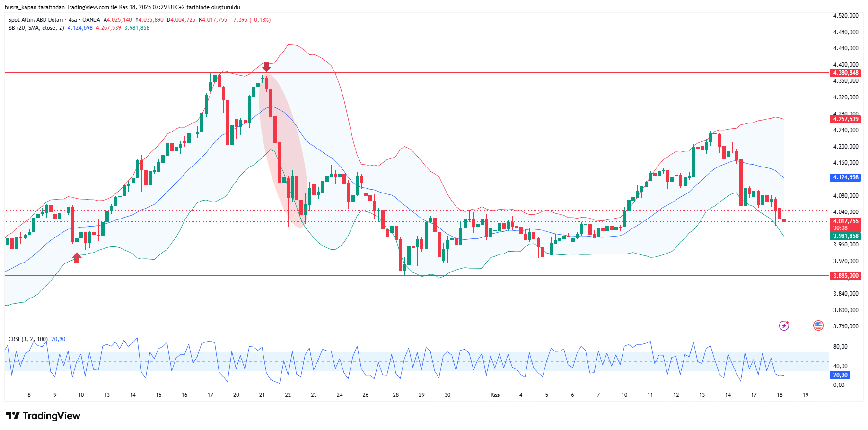Click the blue CRSI value label 20,90 on axis

coord(840,375)
